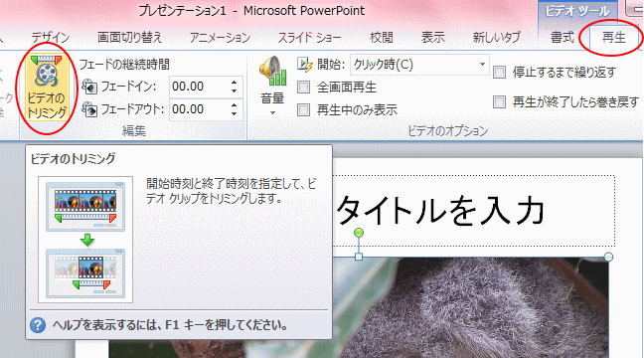Select the 表示 tab
This screenshot has height=358, width=644.
click(433, 38)
